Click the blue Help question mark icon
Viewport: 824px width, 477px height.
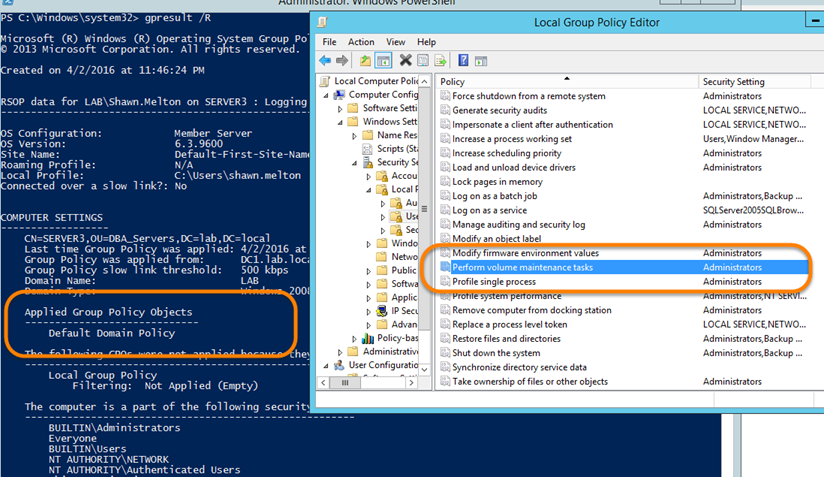coord(463,60)
